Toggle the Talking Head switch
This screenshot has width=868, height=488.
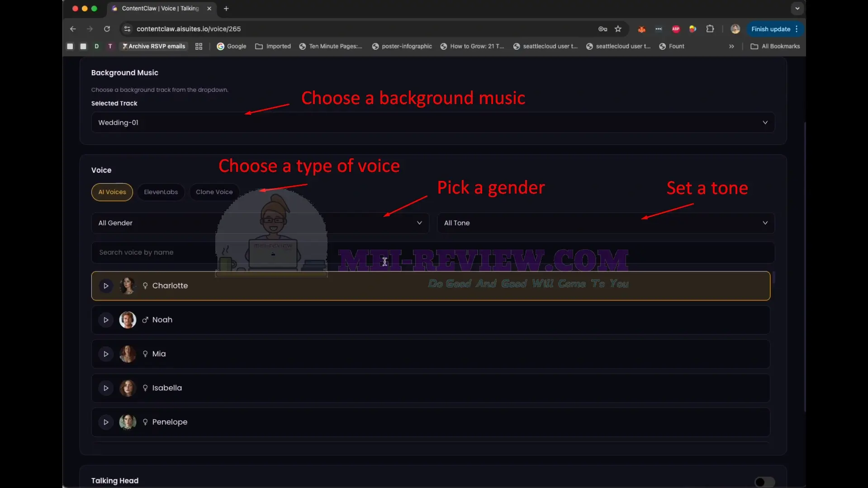(764, 482)
